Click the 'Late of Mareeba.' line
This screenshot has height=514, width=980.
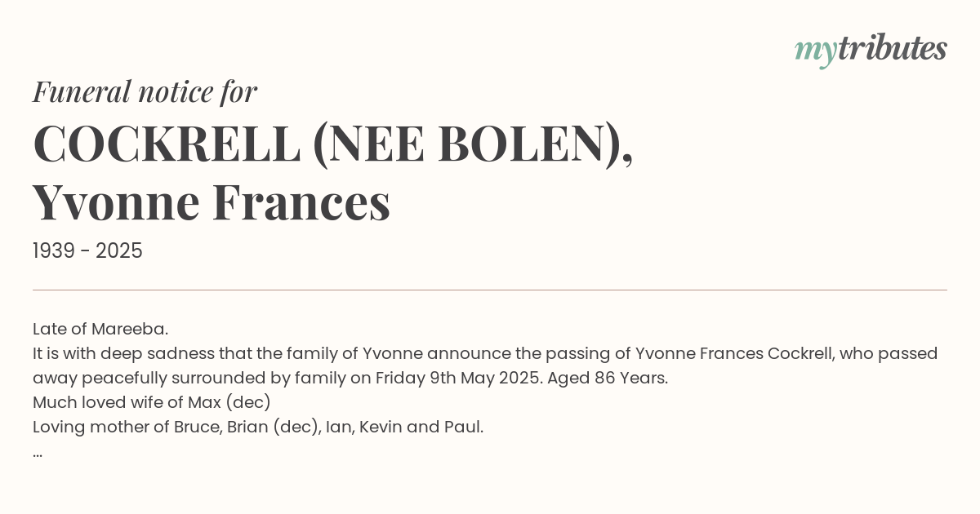[x=100, y=329]
